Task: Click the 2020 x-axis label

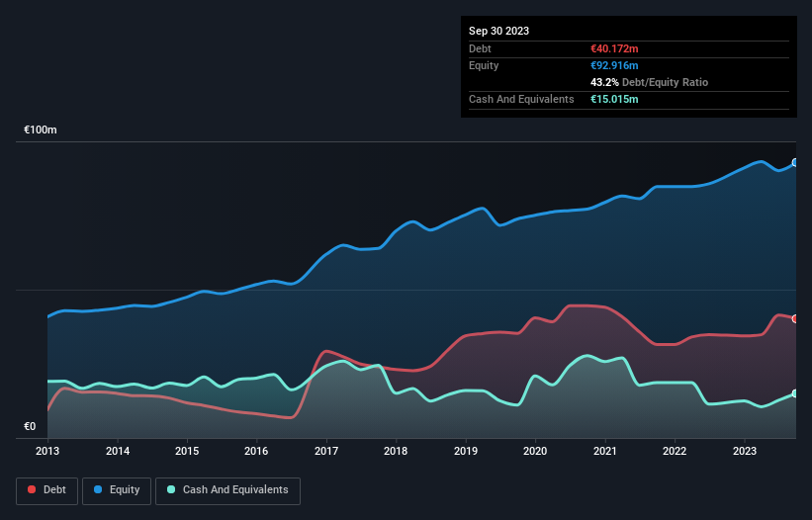Action: click(535, 451)
